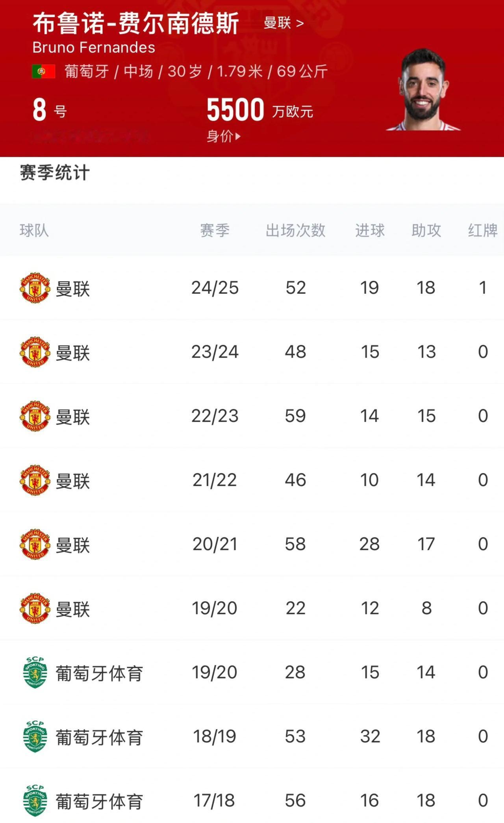Click Sporting CP crest for 18/19 season
Screen dimensions: 504x823
coord(35,736)
